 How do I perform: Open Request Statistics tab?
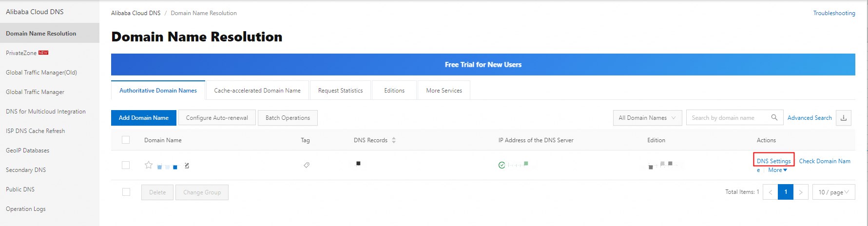pos(340,91)
